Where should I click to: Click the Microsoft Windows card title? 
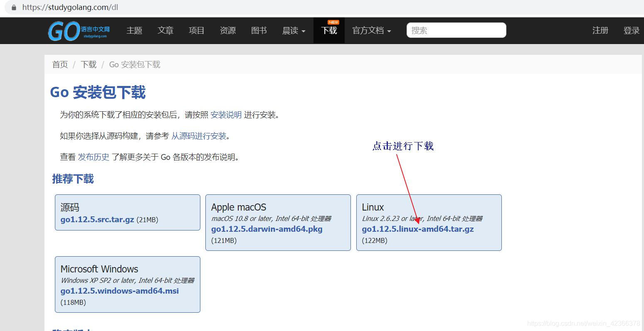pos(99,269)
